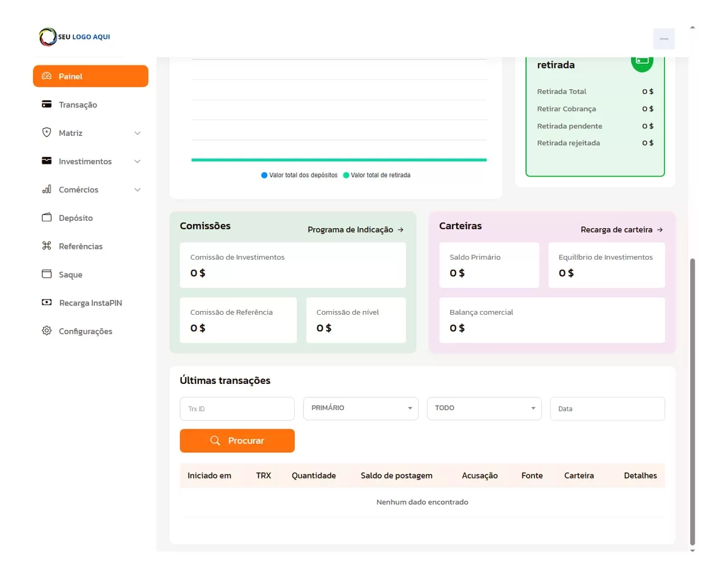Open the Saque menu item
This screenshot has width=728, height=578.
70,275
